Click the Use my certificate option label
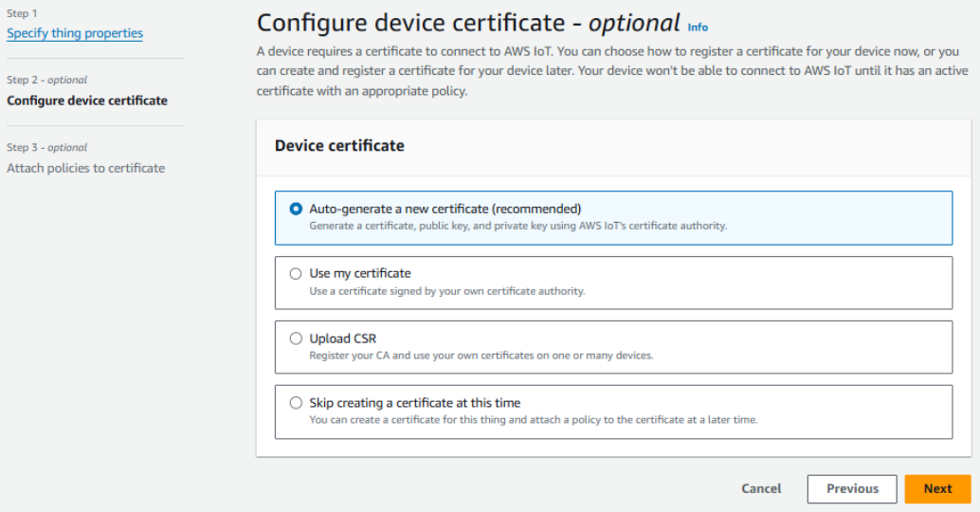 pos(360,273)
